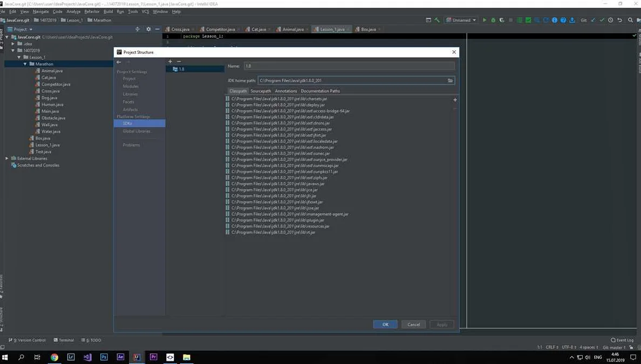Show Git history with the clock icon
This screenshot has height=364, width=641.
pyautogui.click(x=611, y=20)
